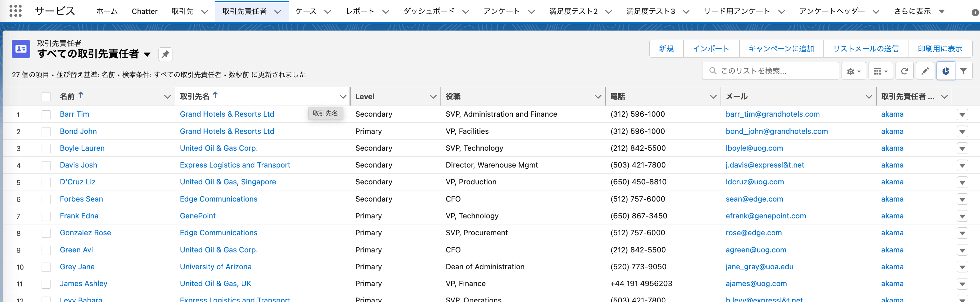Click the 新規 button
This screenshot has height=302, width=980.
click(x=666, y=49)
